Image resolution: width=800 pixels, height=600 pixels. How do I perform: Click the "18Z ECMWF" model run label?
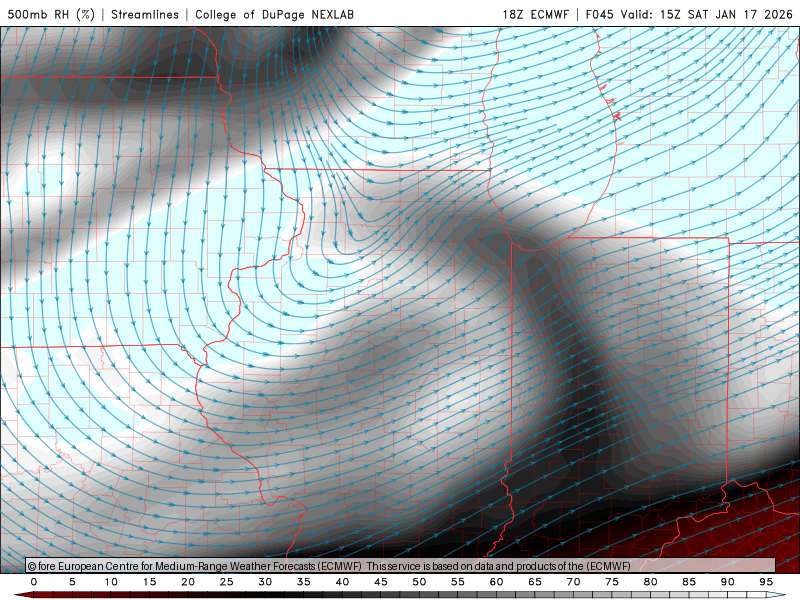pyautogui.click(x=535, y=14)
